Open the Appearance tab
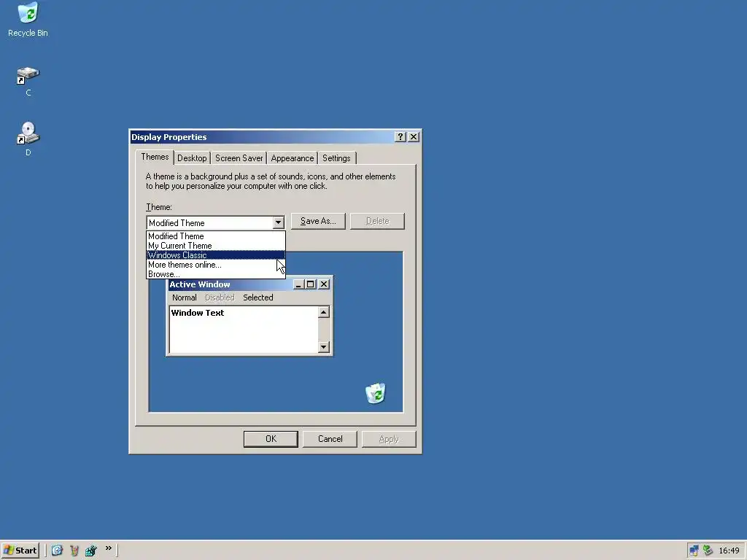The width and height of the screenshot is (747, 560). click(292, 158)
